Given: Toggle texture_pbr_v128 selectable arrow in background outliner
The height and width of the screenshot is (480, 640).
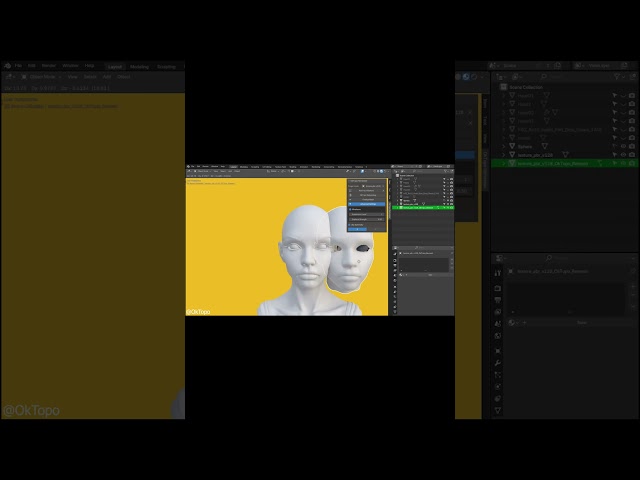Looking at the screenshot, I should pos(615,155).
